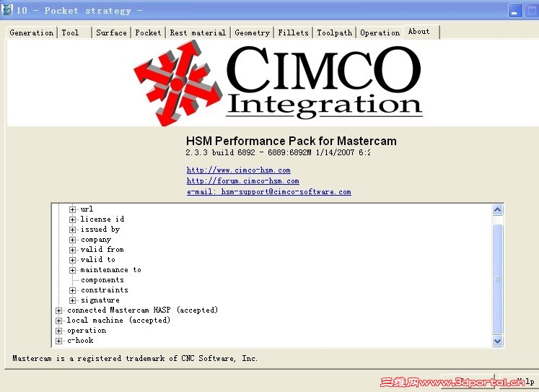Expand the signature node
The width and height of the screenshot is (539, 392).
tap(72, 300)
